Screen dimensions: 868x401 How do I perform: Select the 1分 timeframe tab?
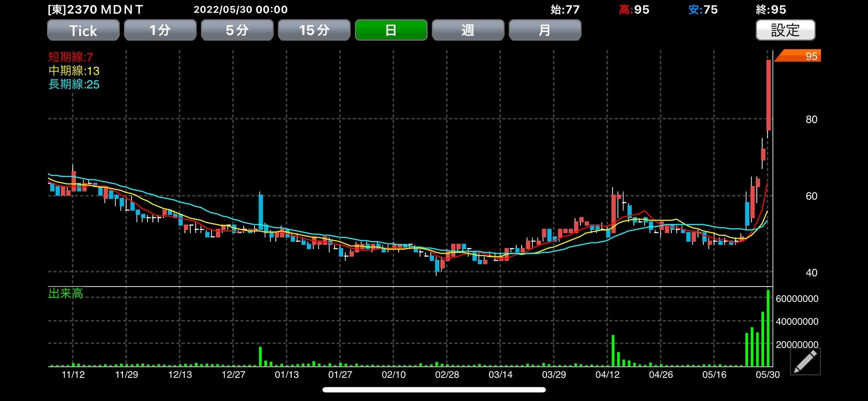pos(160,30)
